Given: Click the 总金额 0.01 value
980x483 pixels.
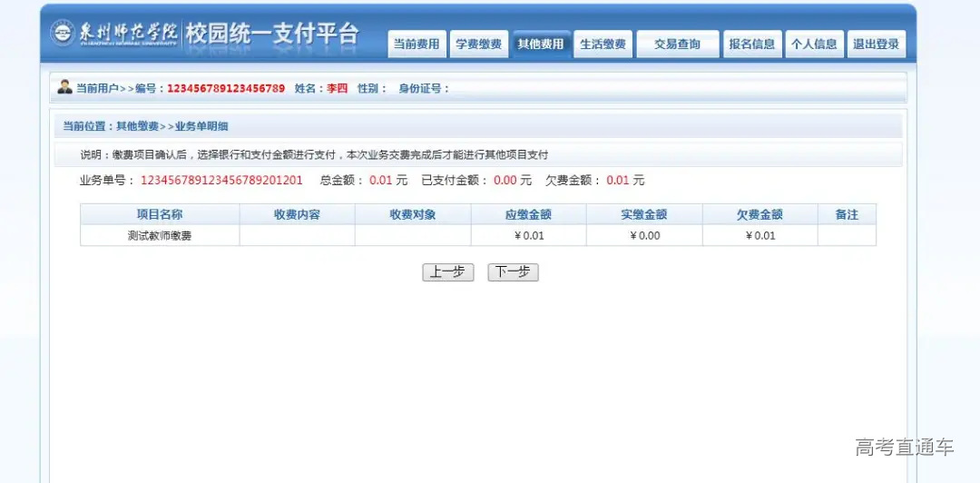Looking at the screenshot, I should pos(380,181).
